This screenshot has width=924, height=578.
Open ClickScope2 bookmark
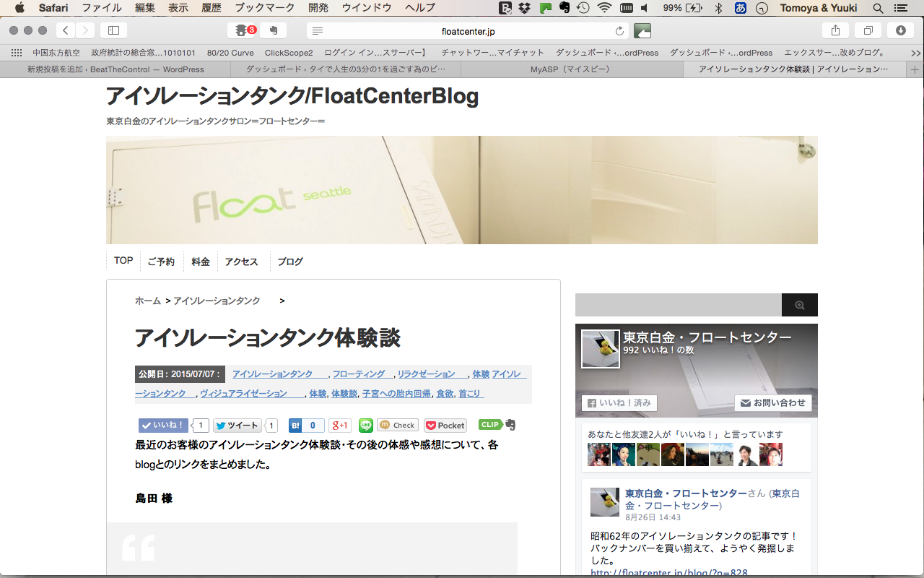[289, 53]
